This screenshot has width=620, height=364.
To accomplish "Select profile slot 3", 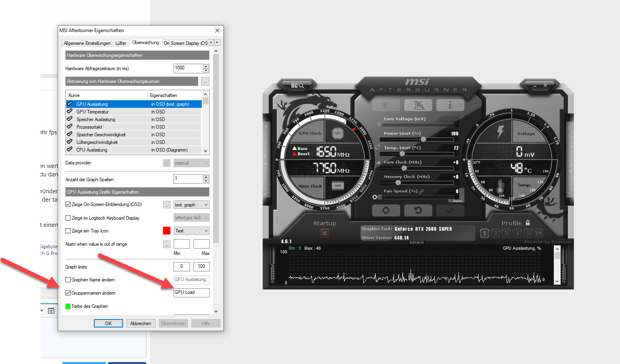I will [507, 233].
